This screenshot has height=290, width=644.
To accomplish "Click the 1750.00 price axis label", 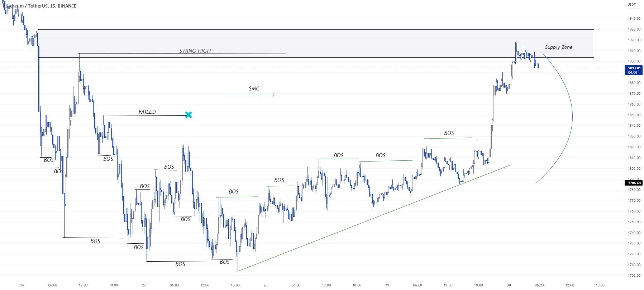I will coord(634,222).
